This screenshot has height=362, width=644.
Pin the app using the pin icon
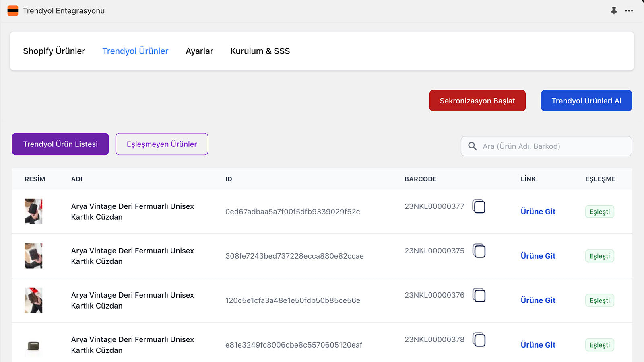click(x=614, y=11)
